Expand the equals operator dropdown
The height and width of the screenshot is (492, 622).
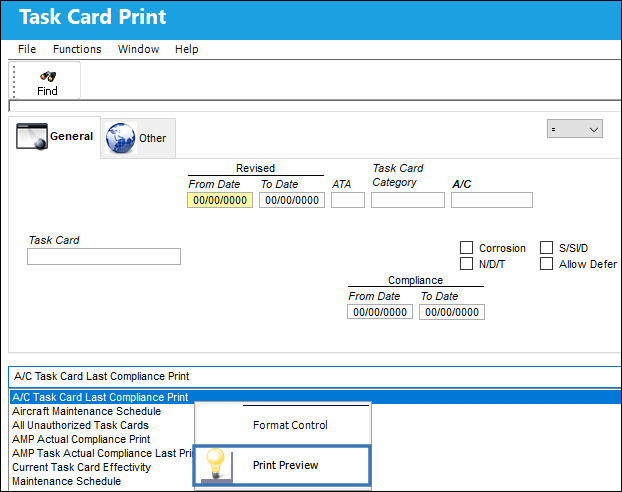coord(575,129)
